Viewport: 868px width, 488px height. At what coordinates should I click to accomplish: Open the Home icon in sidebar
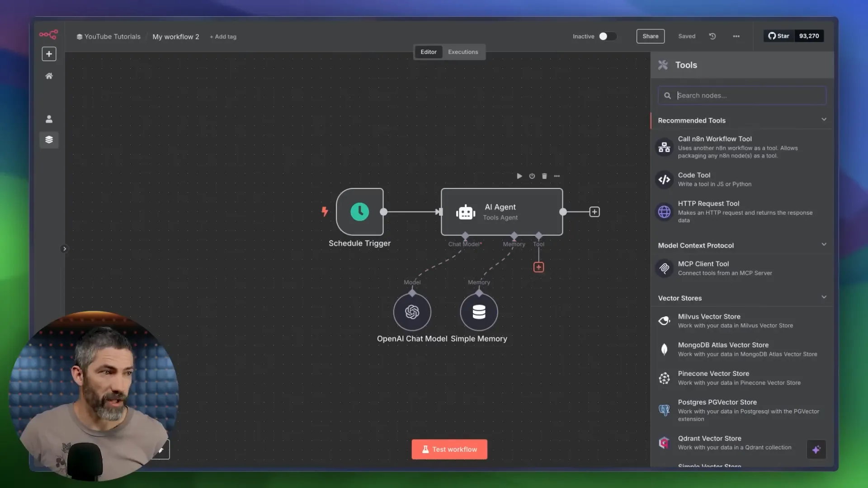[x=49, y=76]
